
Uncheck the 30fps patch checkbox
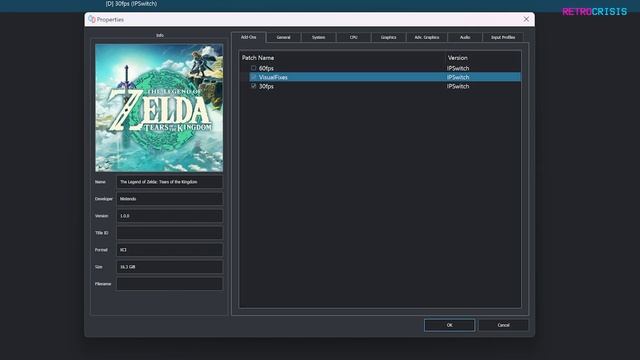[x=253, y=86]
